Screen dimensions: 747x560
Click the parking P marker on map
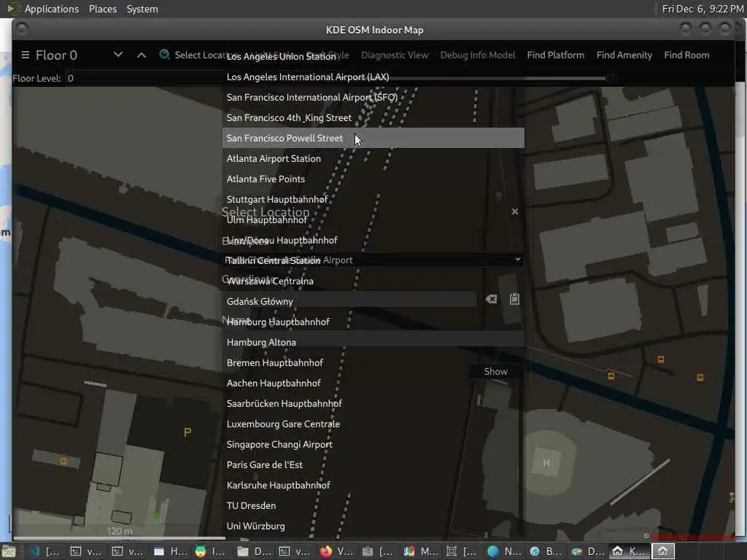[187, 432]
